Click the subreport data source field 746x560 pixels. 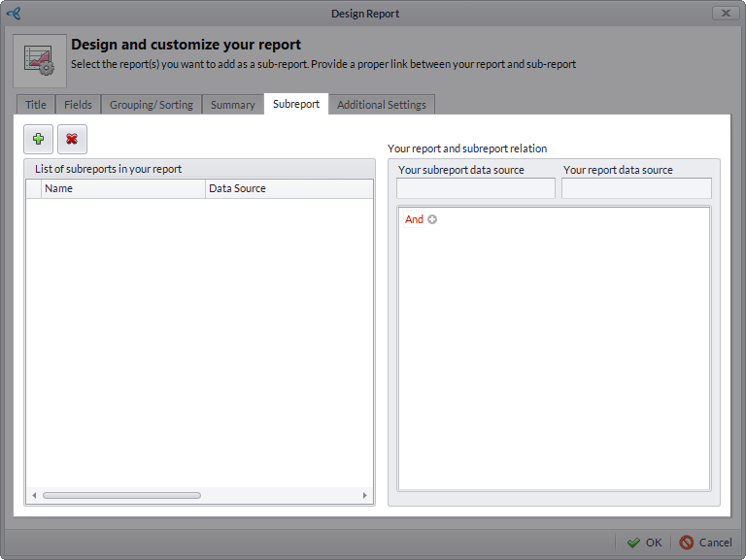tap(475, 188)
